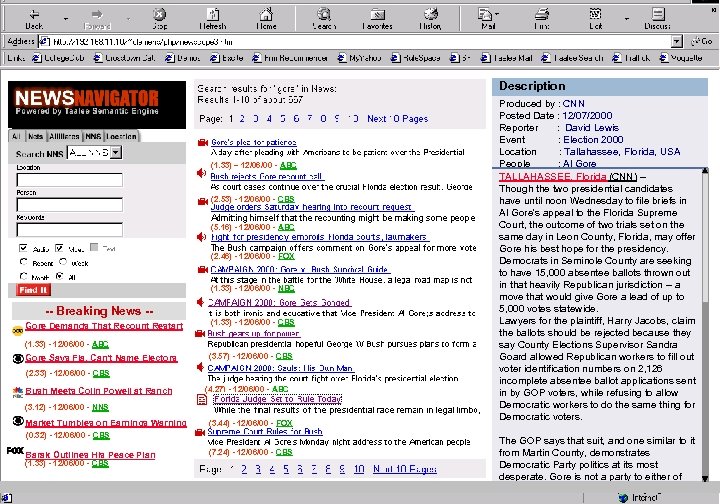Viewport: 720px width, 504px height.
Task: Click speaker icon beside Bush rejects Gore recount call
Action: (201, 173)
